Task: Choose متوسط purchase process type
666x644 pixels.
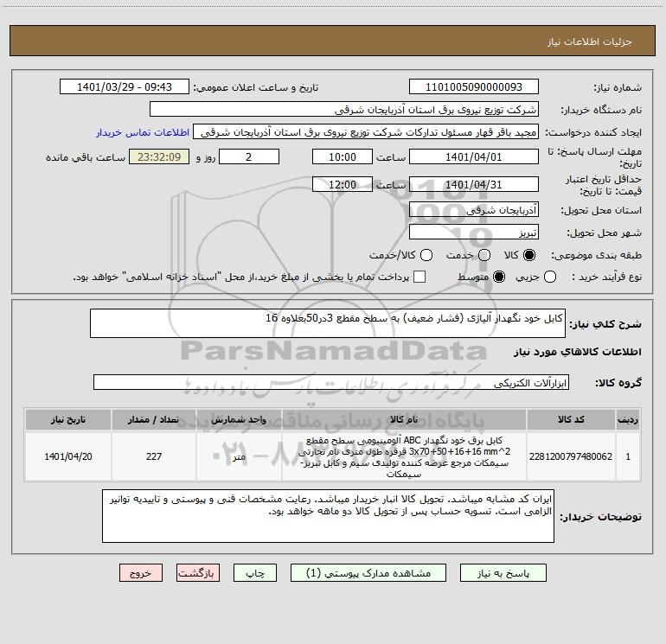Action: click(499, 277)
